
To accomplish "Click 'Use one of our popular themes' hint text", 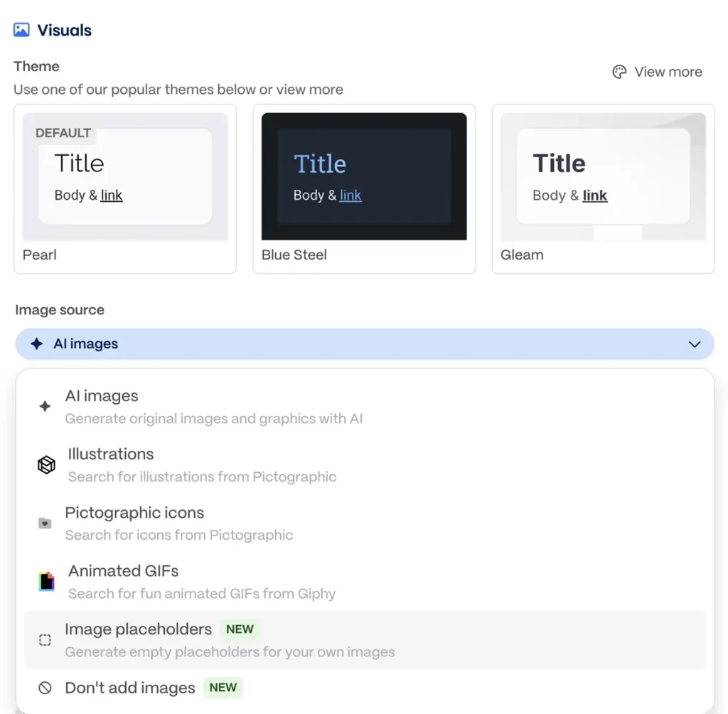I will pos(178,89).
